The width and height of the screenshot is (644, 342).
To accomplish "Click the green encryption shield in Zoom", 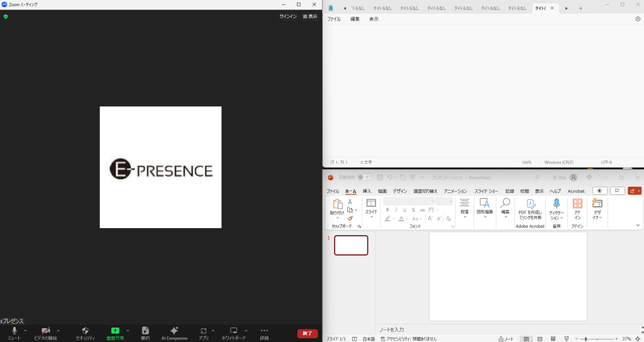I will [6, 17].
